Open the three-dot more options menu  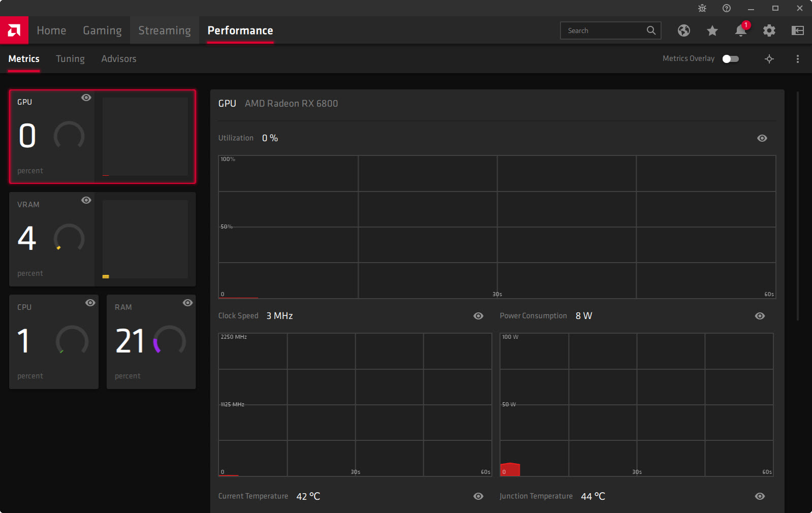(797, 59)
